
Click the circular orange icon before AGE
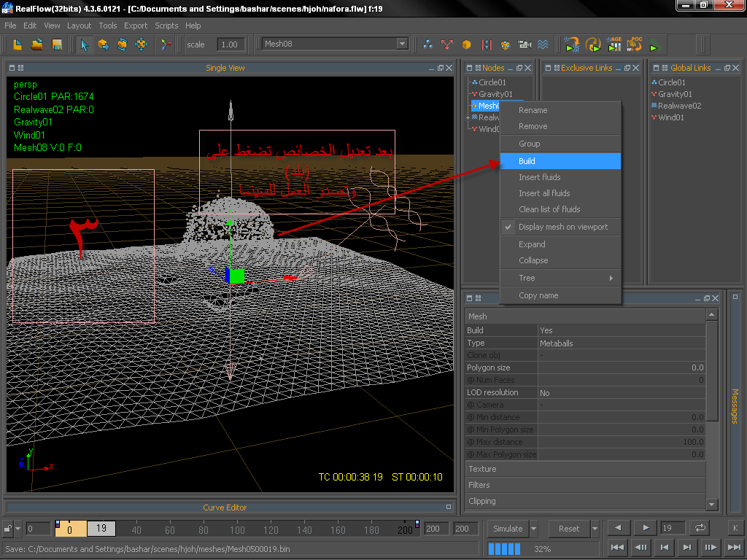point(592,44)
